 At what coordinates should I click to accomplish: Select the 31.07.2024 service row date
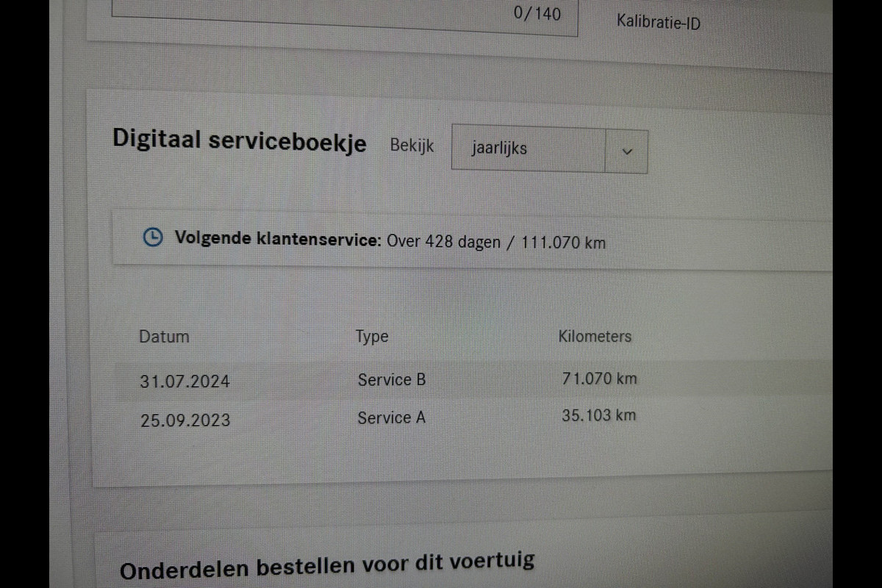[x=184, y=381]
